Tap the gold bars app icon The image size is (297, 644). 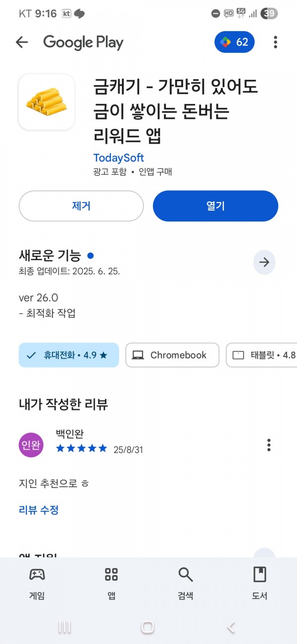pos(47,102)
